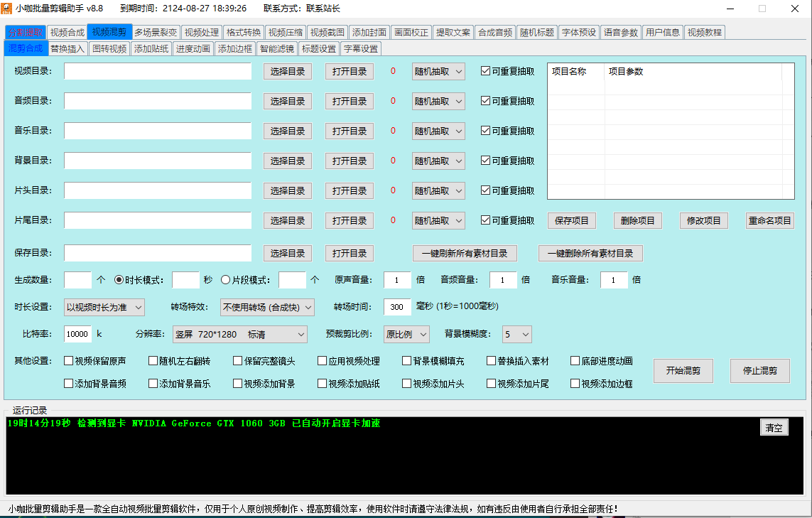Click the 开始混剪 button

point(683,370)
